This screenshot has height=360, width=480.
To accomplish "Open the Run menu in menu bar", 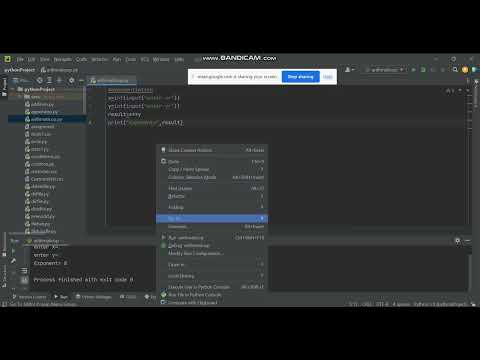I will click(117, 59).
